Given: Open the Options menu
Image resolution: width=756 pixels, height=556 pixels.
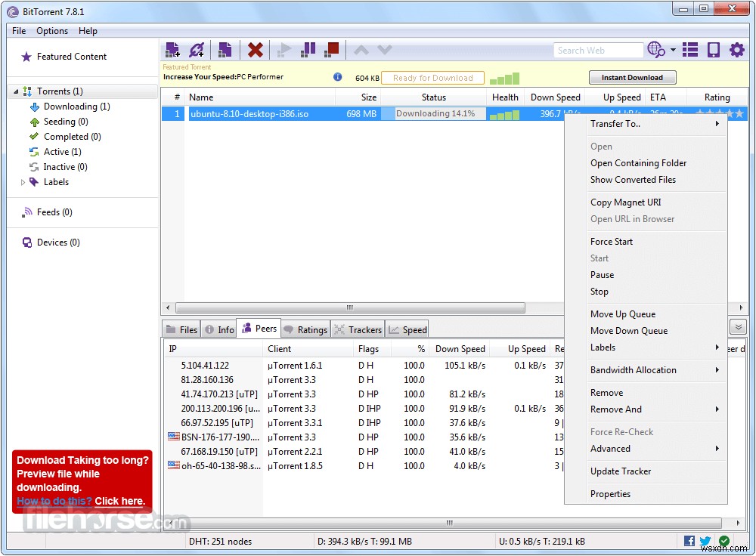Looking at the screenshot, I should point(51,31).
